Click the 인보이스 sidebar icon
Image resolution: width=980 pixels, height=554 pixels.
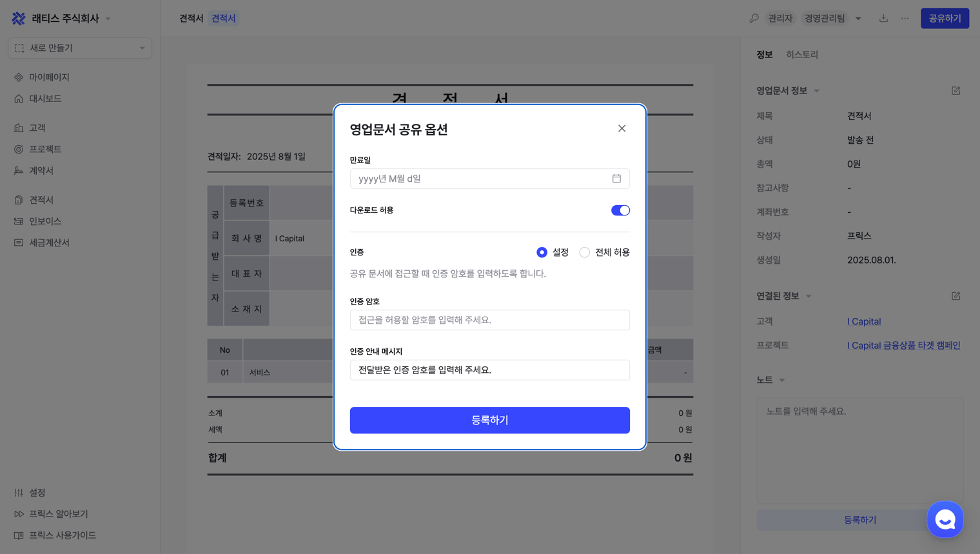point(19,221)
